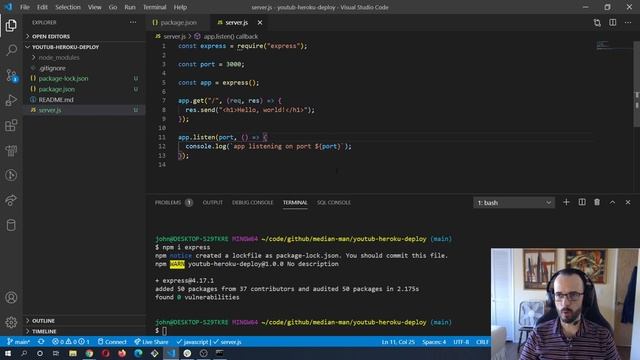Switch to the Debug Console tab
640x360 pixels.
[253, 202]
